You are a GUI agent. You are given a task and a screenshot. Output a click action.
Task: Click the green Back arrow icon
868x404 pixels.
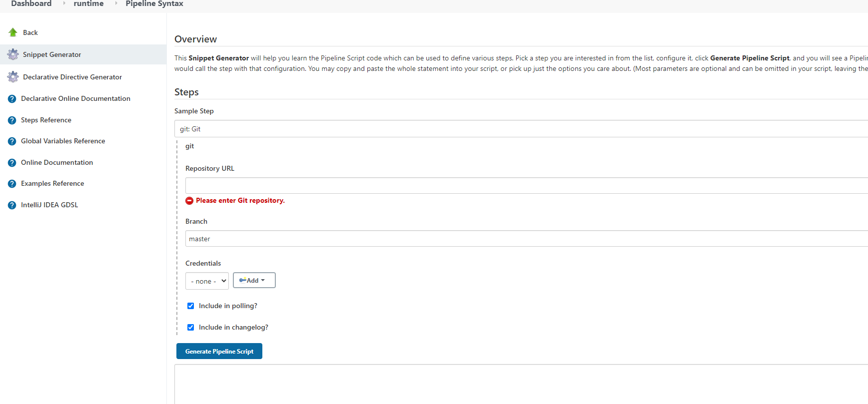click(13, 32)
